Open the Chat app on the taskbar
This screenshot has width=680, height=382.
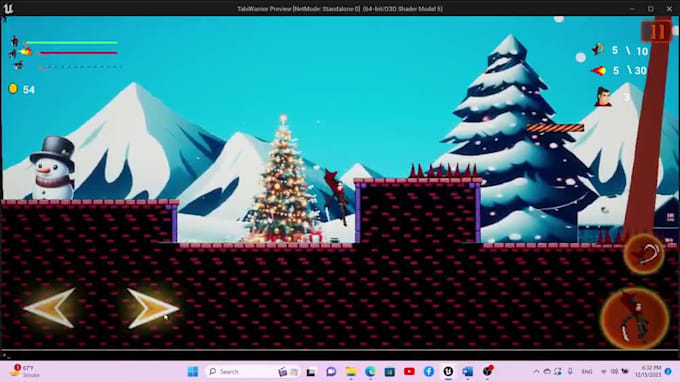coord(331,372)
